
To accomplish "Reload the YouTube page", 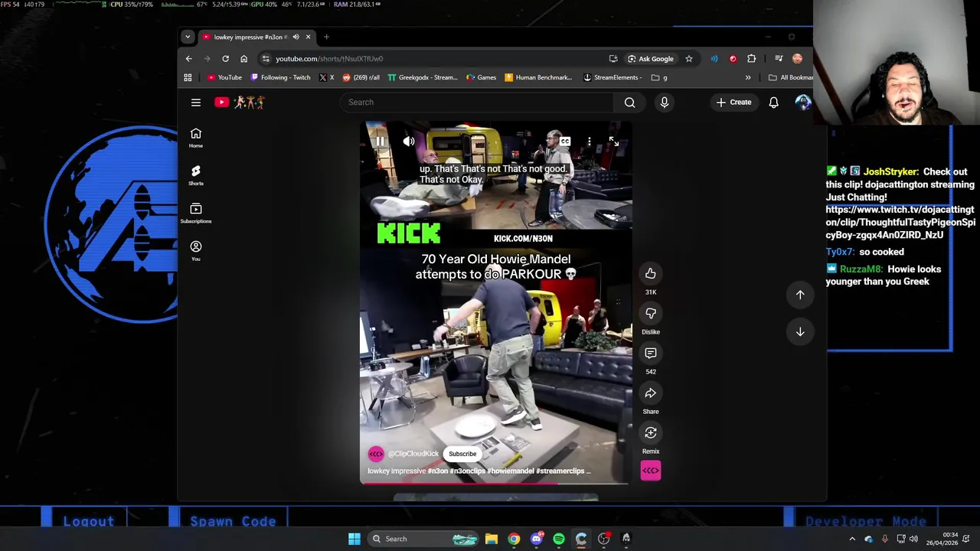I will (225, 59).
